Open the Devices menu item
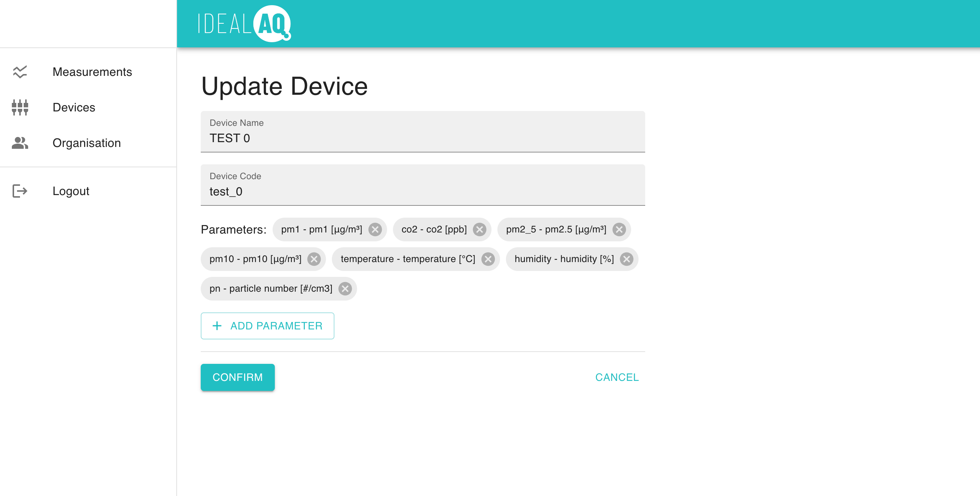 (x=88, y=107)
